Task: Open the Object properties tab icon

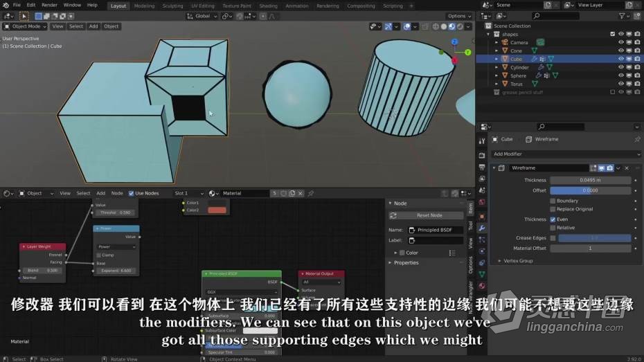Action: 482,216
